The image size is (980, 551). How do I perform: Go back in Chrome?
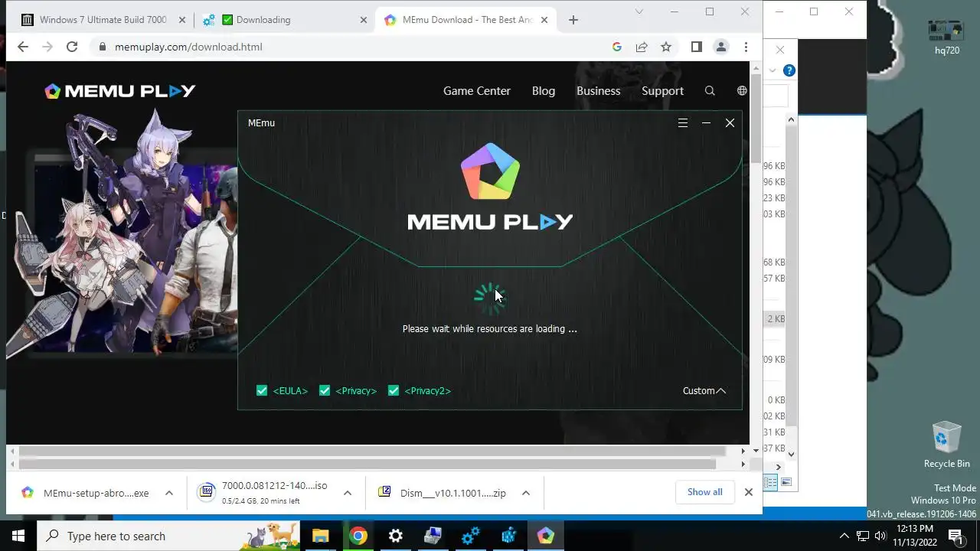click(22, 47)
